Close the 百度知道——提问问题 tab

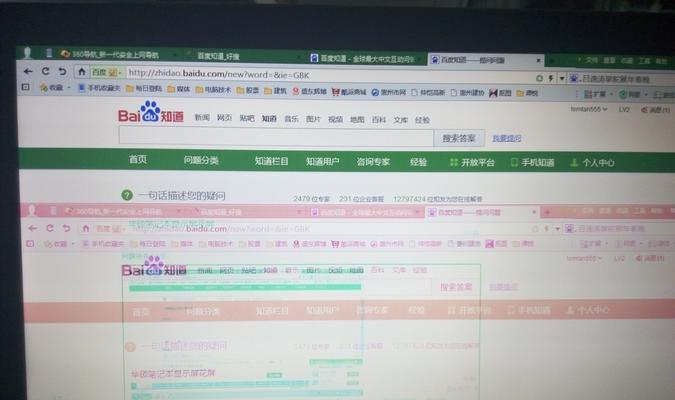538,61
